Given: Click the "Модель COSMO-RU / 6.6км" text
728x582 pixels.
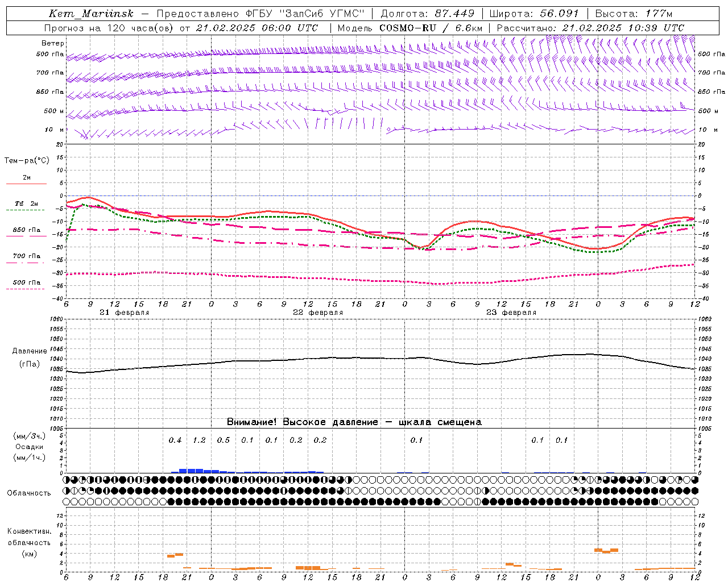Looking at the screenshot, I should tap(410, 28).
